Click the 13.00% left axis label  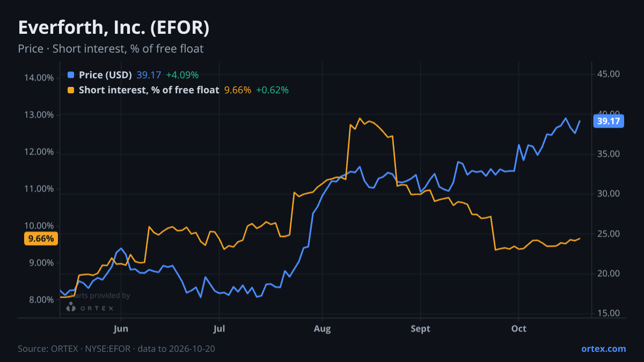pos(39,115)
